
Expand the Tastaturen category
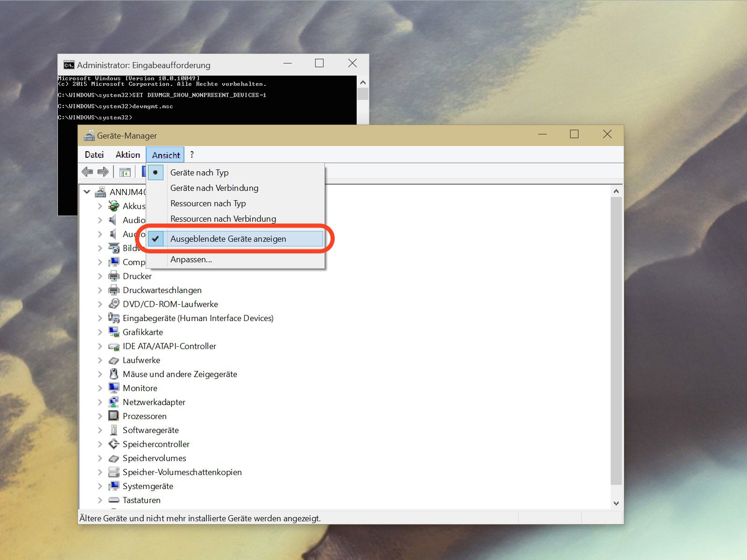point(99,500)
